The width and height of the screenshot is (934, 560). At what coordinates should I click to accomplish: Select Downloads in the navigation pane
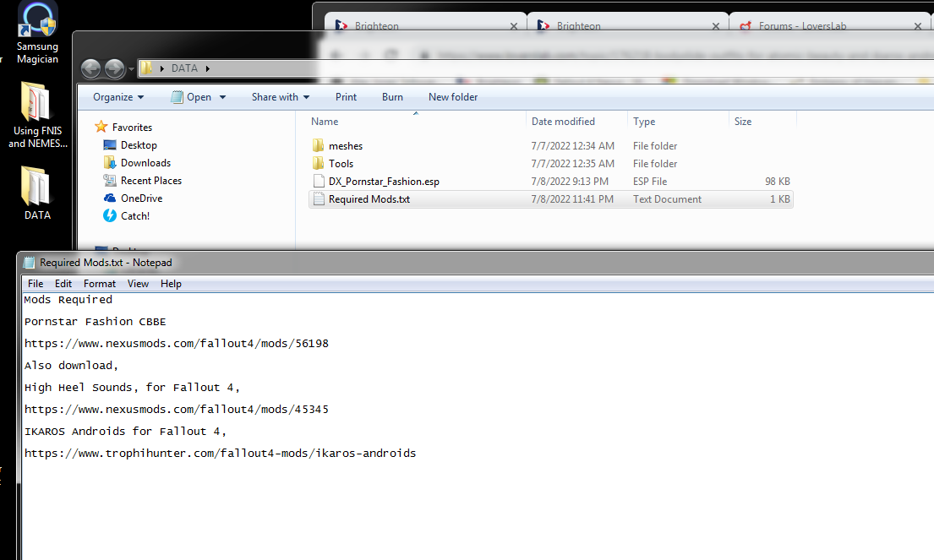pyautogui.click(x=146, y=163)
